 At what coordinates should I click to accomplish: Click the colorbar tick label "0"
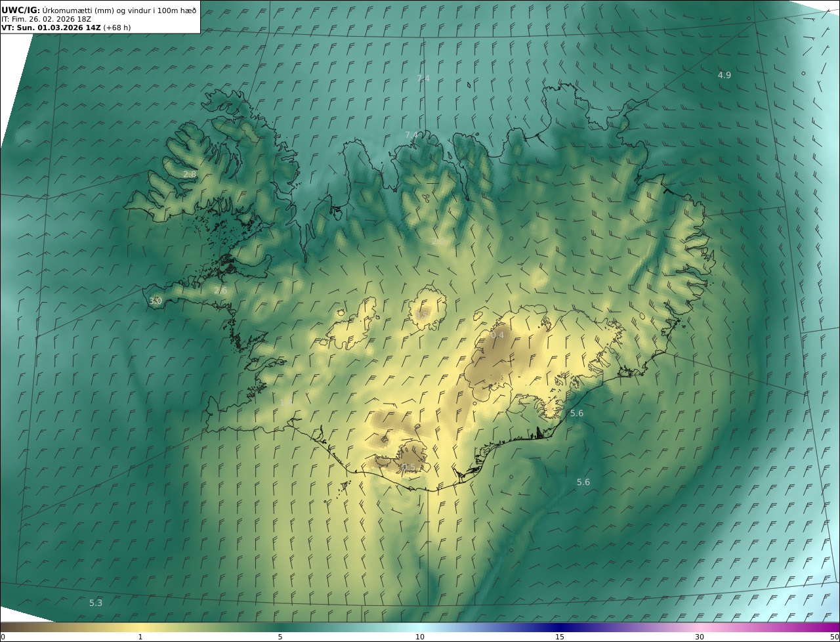pyautogui.click(x=3, y=637)
